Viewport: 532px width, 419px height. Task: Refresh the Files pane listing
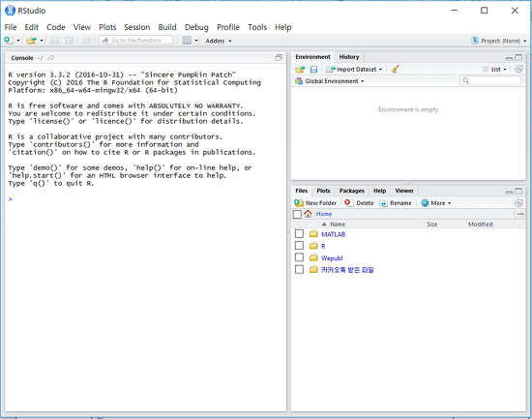point(518,203)
